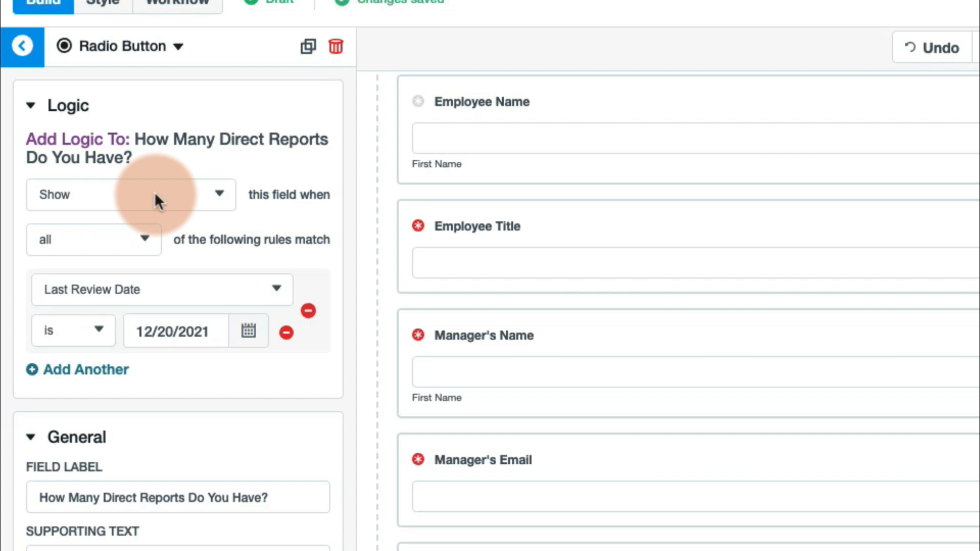Viewport: 980px width, 551px height.
Task: Click required asterisk on Manager's Name
Action: [418, 335]
